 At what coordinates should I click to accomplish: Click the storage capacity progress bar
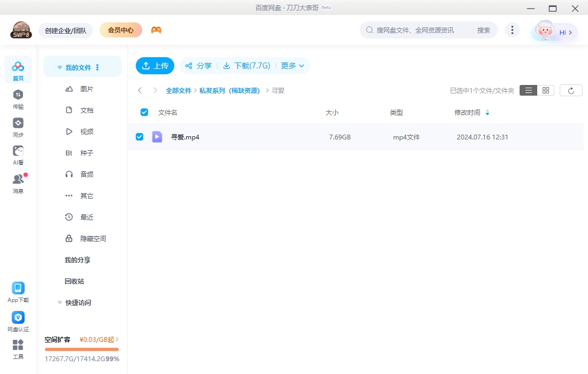coord(81,350)
